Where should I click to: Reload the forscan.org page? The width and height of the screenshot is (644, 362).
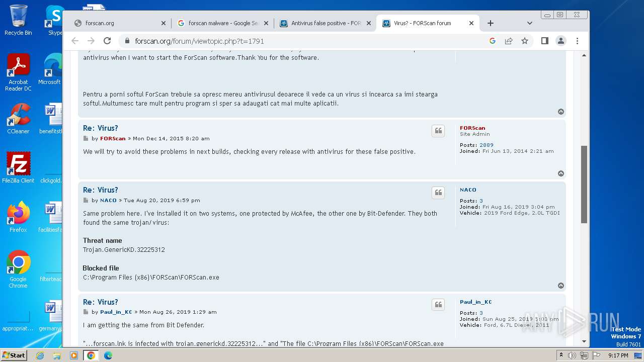pyautogui.click(x=107, y=41)
